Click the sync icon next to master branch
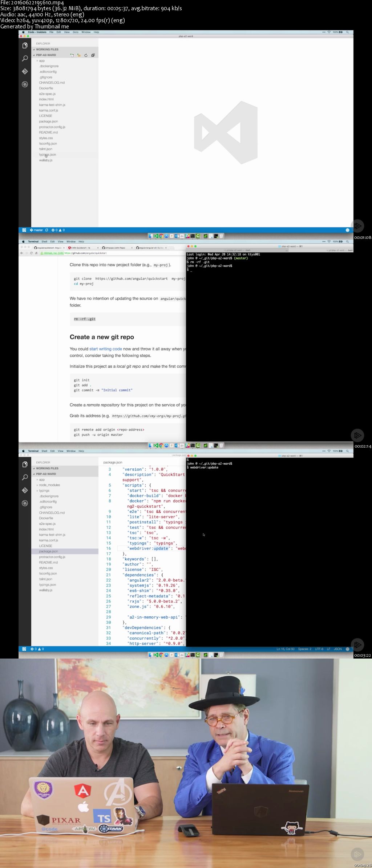The height and width of the screenshot is (868, 372). click(x=46, y=230)
